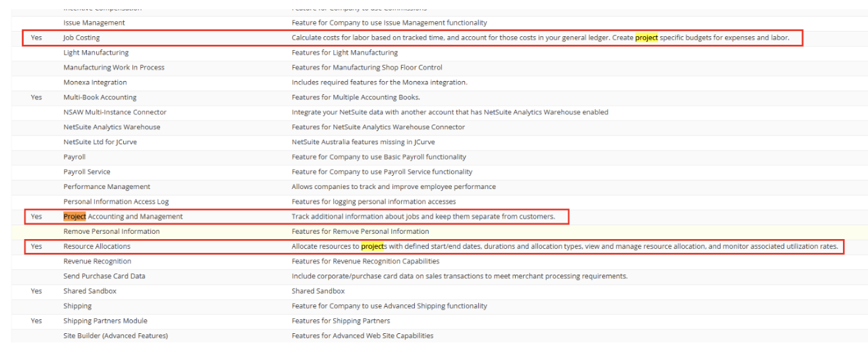Viewport: 868px width, 353px height.
Task: Click the Remove Personal Information feature name
Action: pyautogui.click(x=111, y=231)
